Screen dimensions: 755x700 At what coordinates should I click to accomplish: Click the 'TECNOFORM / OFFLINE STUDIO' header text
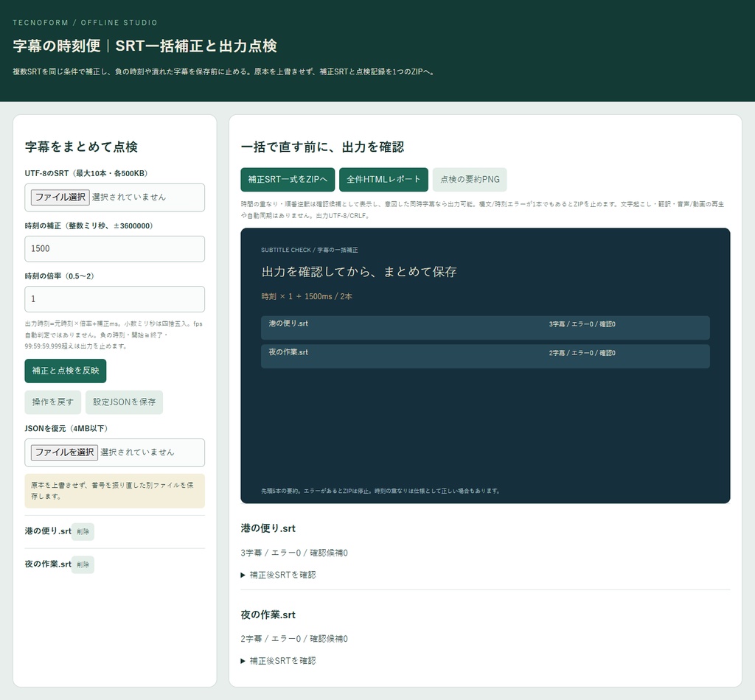[86, 23]
